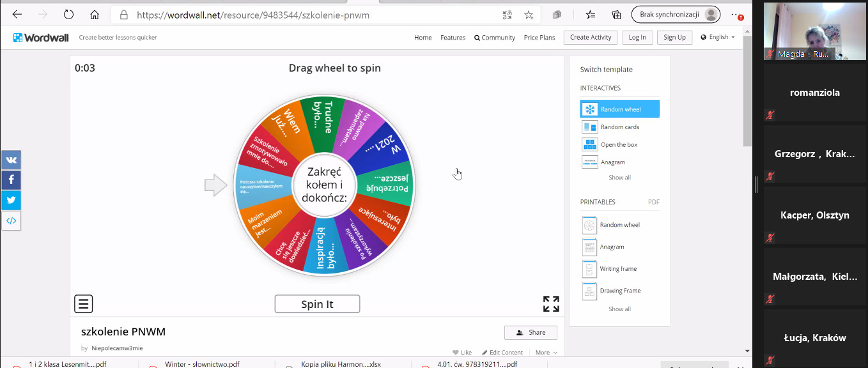The width and height of the screenshot is (868, 368).
Task: Open the browser home page icon
Action: pyautogui.click(x=95, y=15)
